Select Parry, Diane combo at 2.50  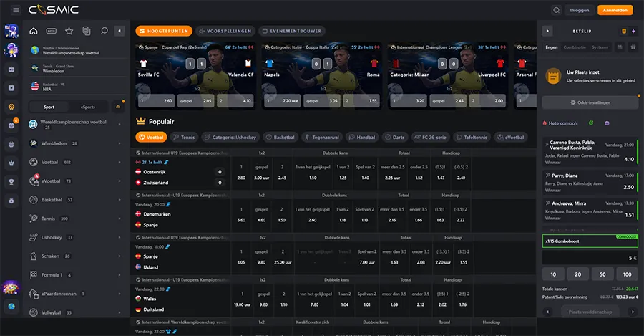[590, 183]
